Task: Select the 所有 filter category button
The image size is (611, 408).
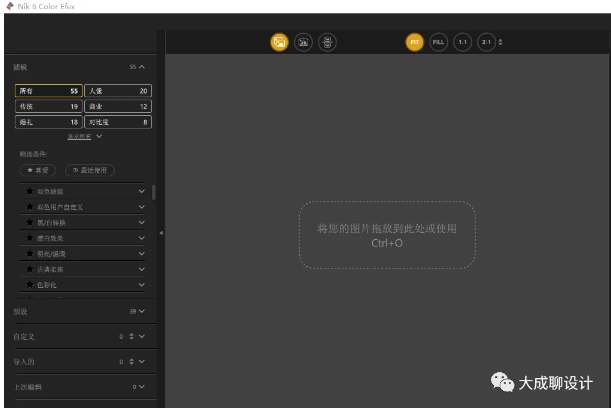Action: pyautogui.click(x=49, y=91)
